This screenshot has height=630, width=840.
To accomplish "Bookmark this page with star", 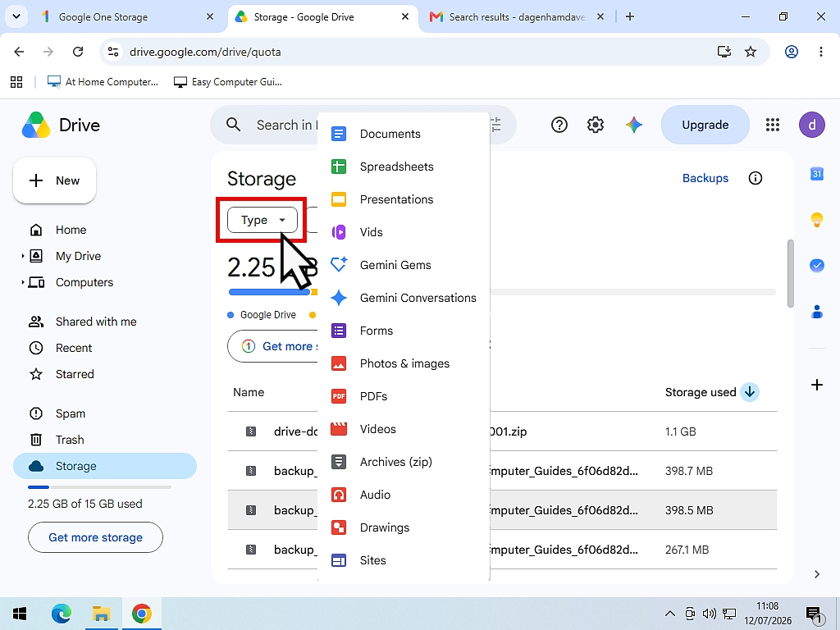I will (751, 52).
